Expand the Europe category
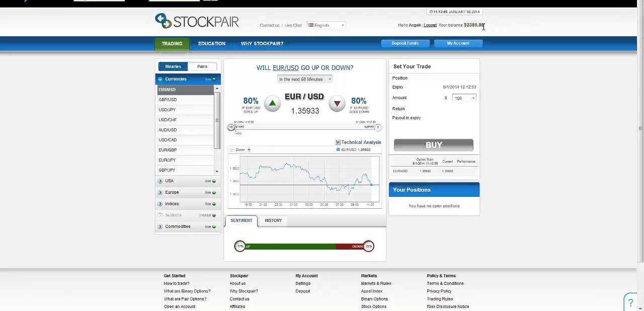Screen dimensions: 644x311 188,192
